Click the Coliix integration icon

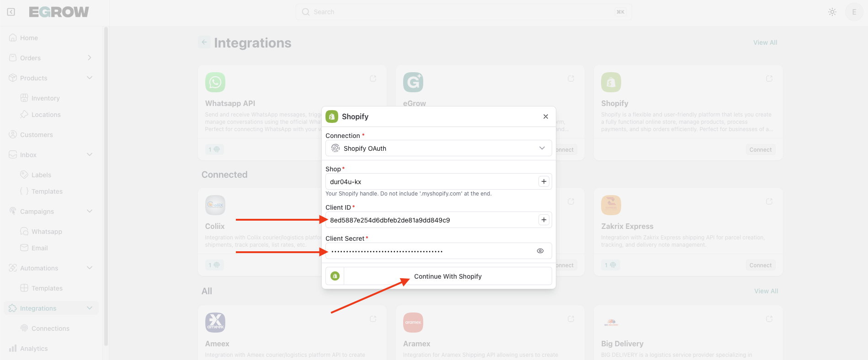point(215,205)
